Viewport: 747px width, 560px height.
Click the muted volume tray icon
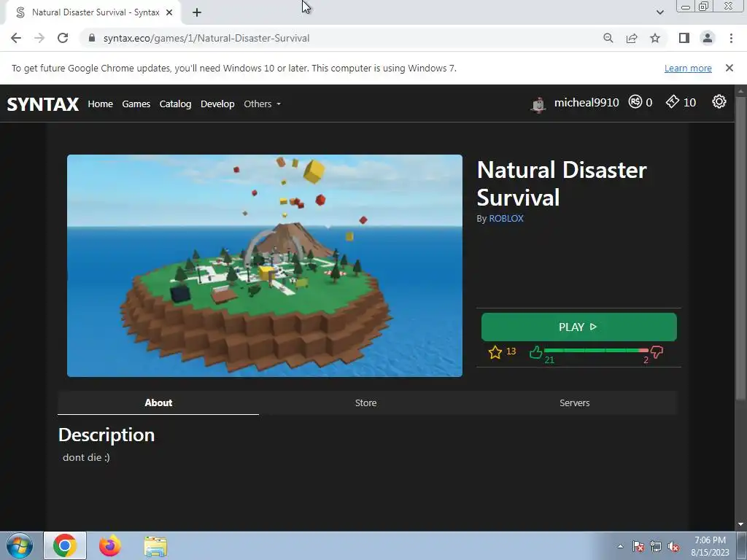point(673,546)
